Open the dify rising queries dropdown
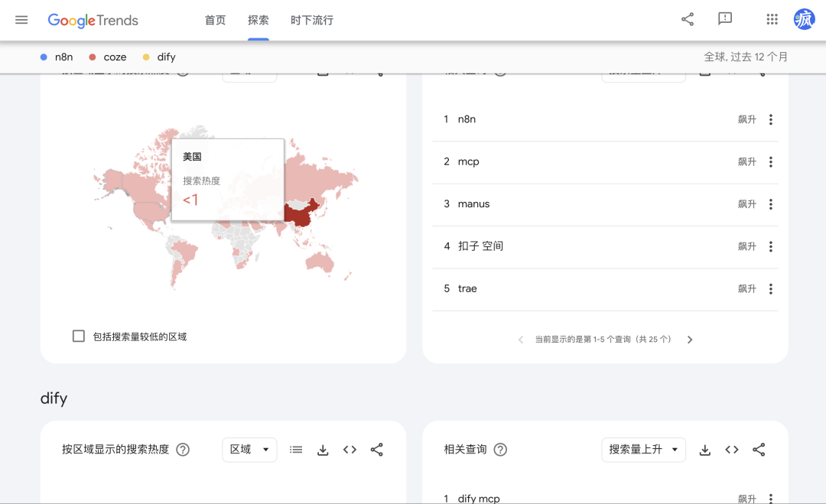The width and height of the screenshot is (826, 504). [x=643, y=450]
